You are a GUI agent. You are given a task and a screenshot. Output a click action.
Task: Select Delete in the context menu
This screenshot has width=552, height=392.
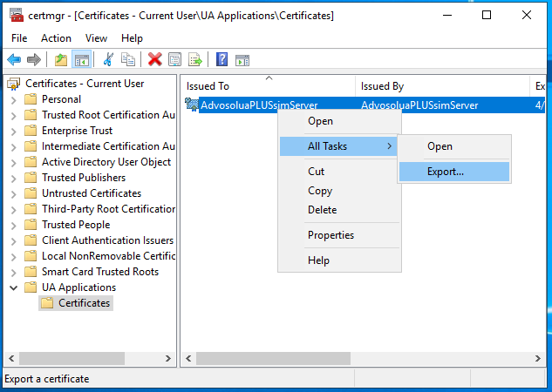point(322,210)
